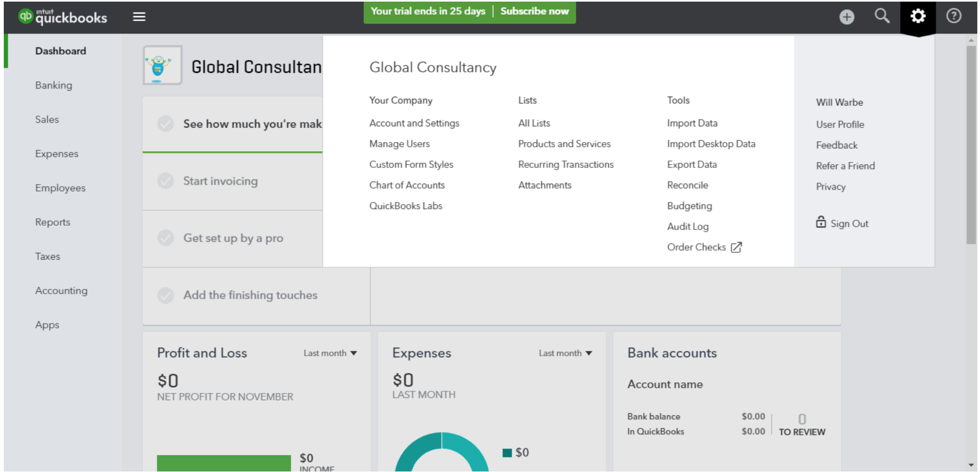This screenshot has width=980, height=472.
Task: Open Budgeting tool
Action: [690, 206]
